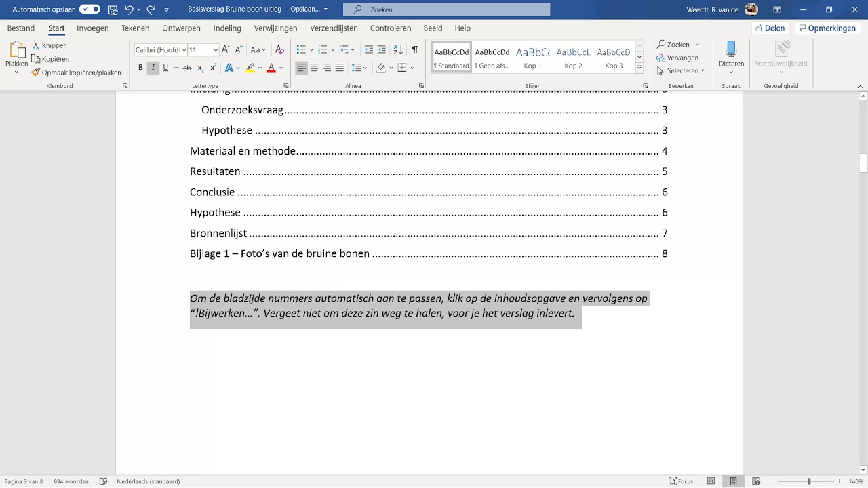The image size is (868, 488).
Task: Decrease indent of the paragraph
Action: 369,50
